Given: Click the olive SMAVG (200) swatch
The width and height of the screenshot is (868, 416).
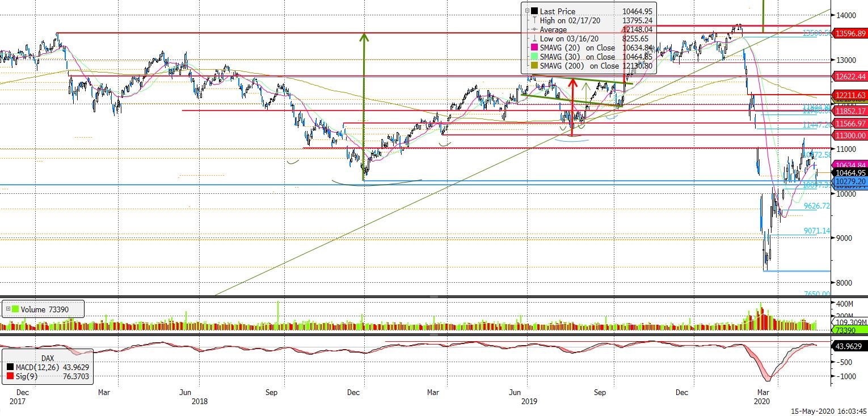Looking at the screenshot, I should coord(534,66).
